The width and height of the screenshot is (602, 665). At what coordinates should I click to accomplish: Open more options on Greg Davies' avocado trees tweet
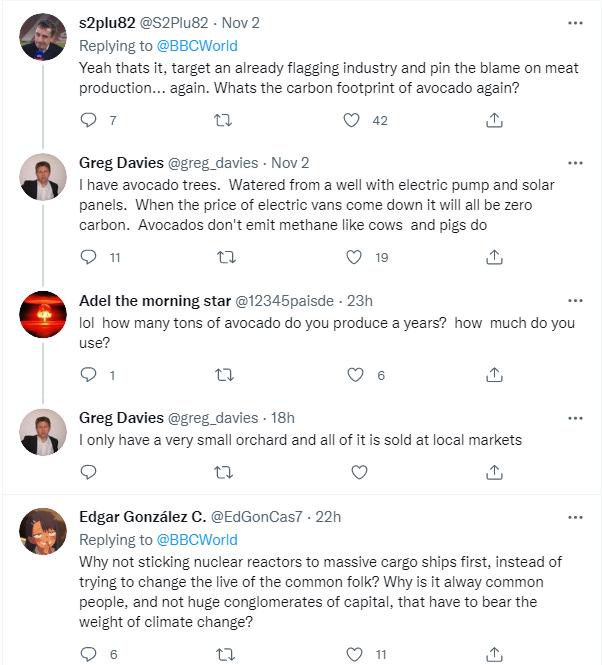coord(575,162)
